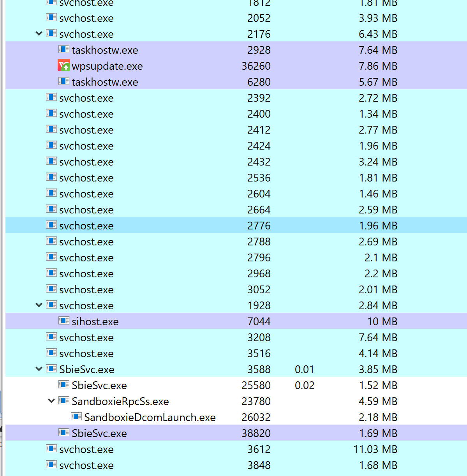Click the process icon of taskhostw.exe PID 6280
The image size is (467, 476).
[x=63, y=81]
